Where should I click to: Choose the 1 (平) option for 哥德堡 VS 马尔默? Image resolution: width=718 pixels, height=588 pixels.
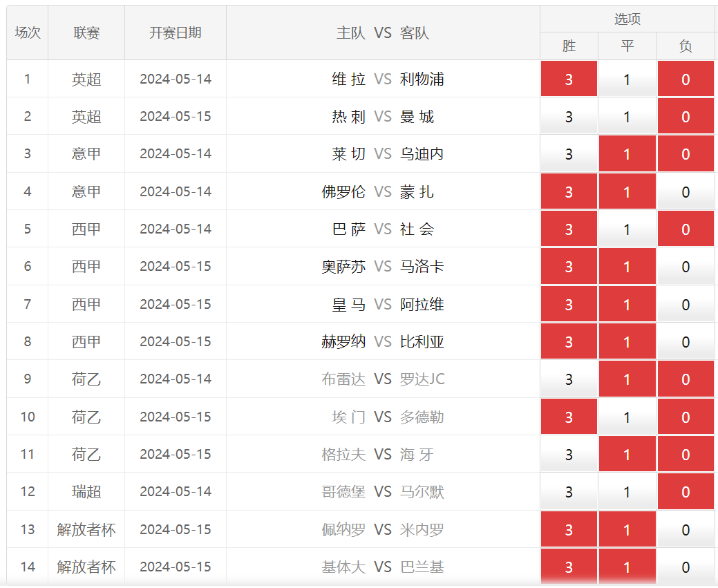click(627, 492)
